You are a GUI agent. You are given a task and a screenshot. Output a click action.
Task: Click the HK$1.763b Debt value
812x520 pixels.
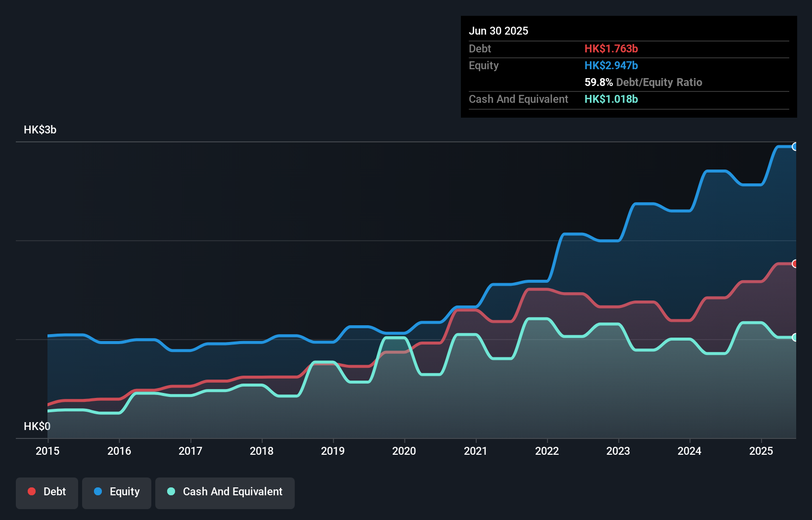[611, 48]
